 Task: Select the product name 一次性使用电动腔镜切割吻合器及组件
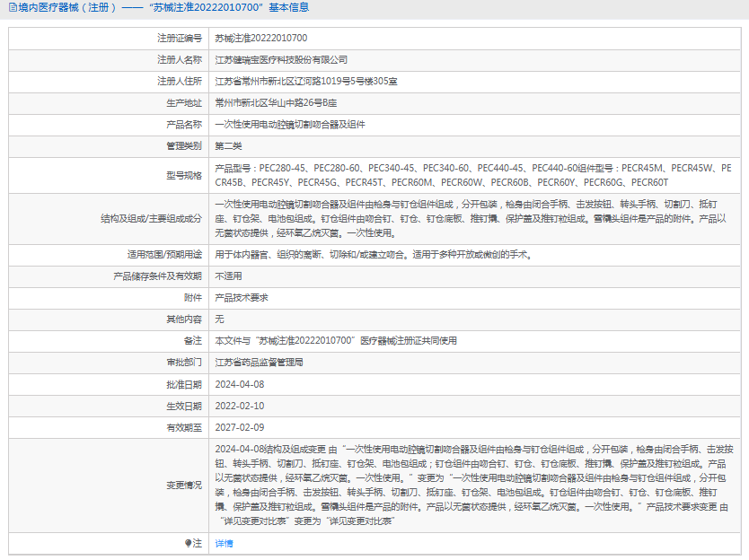pyautogui.click(x=290, y=125)
